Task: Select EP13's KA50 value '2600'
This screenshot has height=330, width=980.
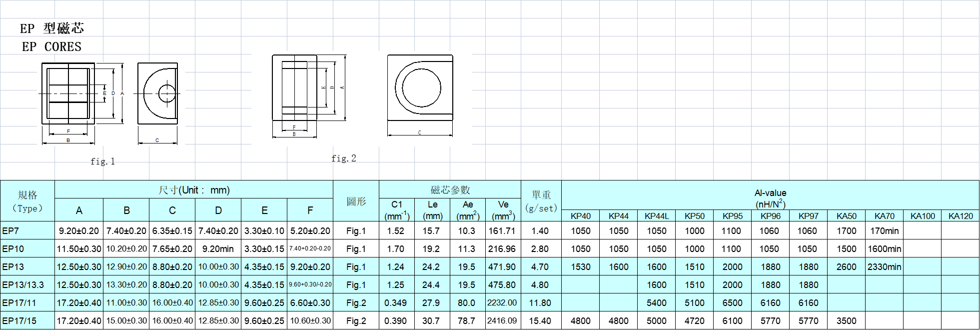Action: 847,266
